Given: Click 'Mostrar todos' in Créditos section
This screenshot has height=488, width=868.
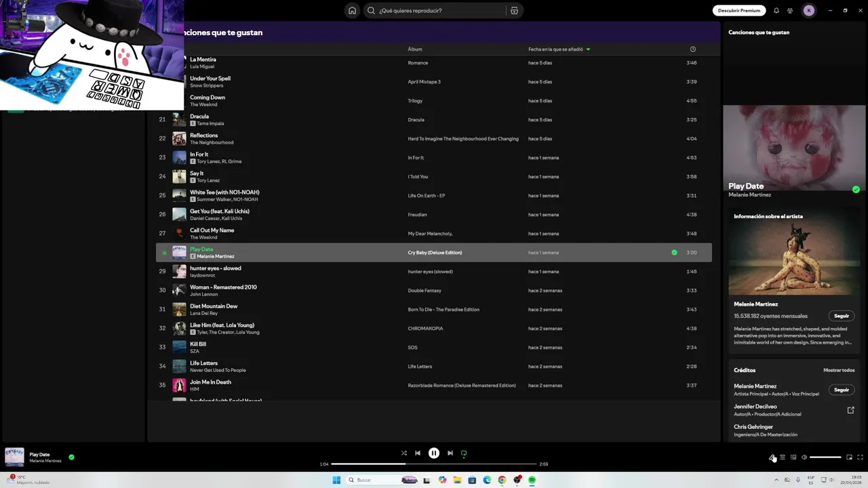Looking at the screenshot, I should 839,370.
